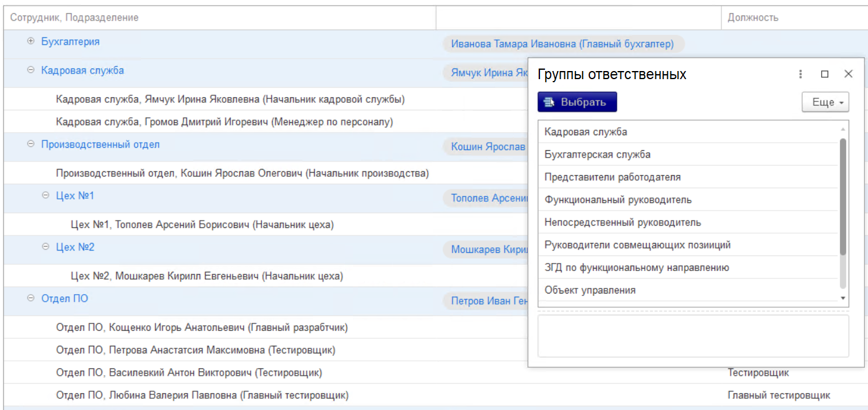The image size is (868, 410).
Task: Collapse the Цех №1 group
Action: (45, 196)
